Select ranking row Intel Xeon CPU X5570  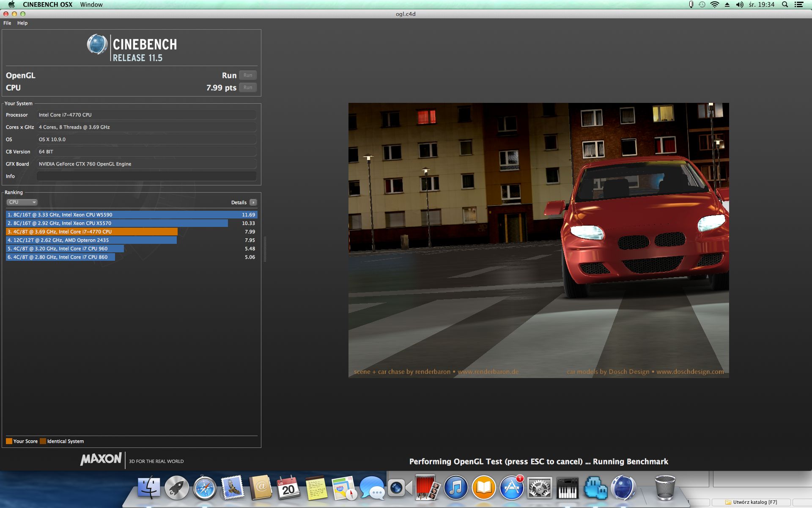click(132, 223)
